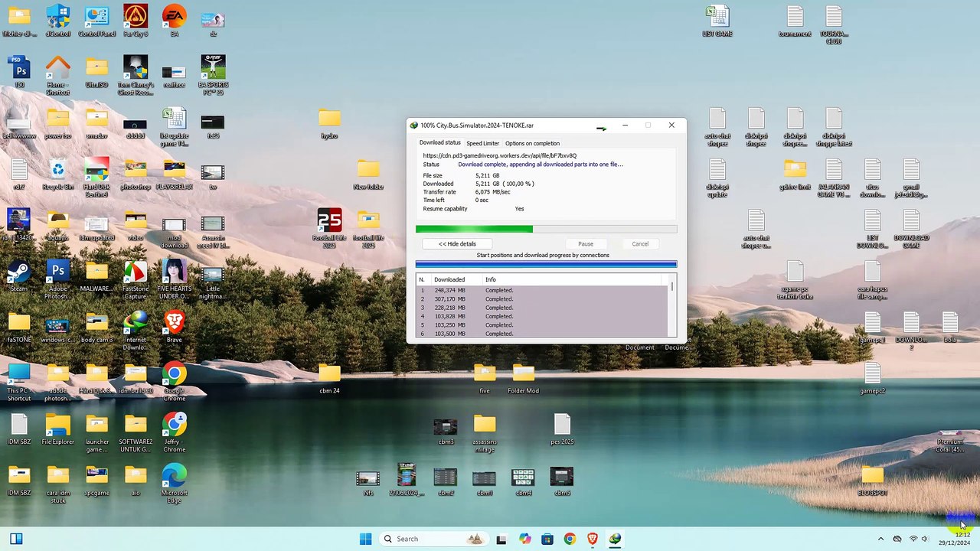Select the FIVE HEARTS UNDER ONE shortcut
Viewport: 980px width, 551px height.
[x=175, y=279]
